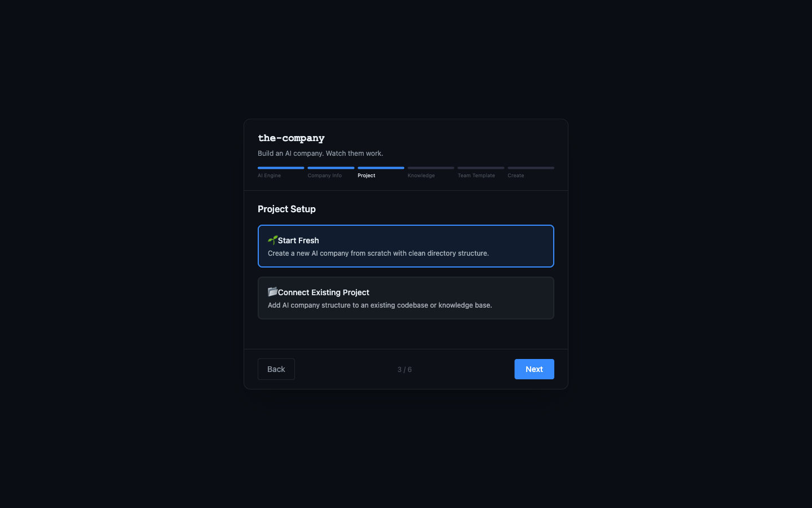Click the blue progress bar above AI Engine
Screen dimensions: 812x508
[x=281, y=168]
